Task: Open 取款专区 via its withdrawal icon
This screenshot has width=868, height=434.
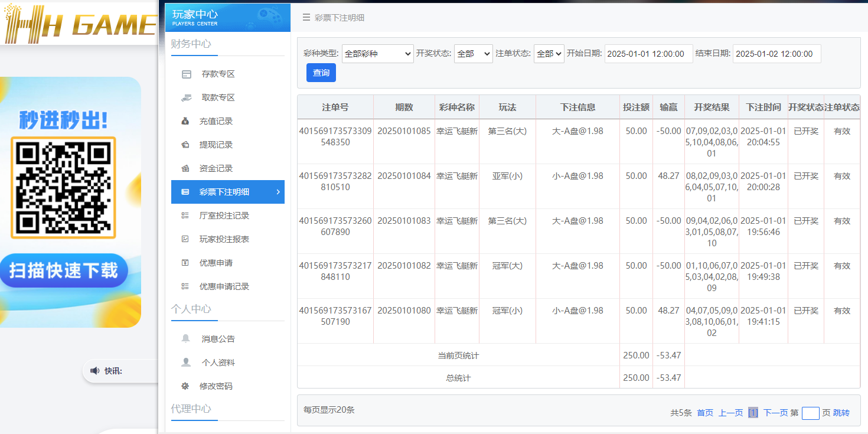Action: click(187, 97)
